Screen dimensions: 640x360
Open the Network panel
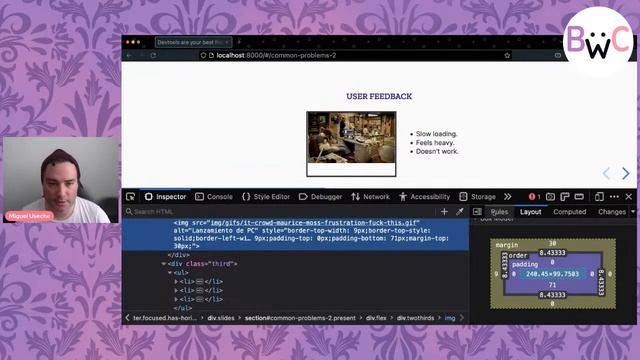point(371,197)
